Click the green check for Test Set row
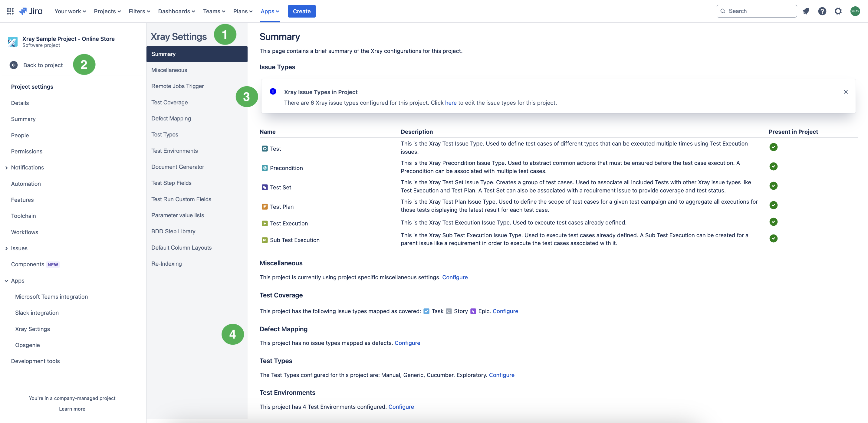 pyautogui.click(x=773, y=185)
